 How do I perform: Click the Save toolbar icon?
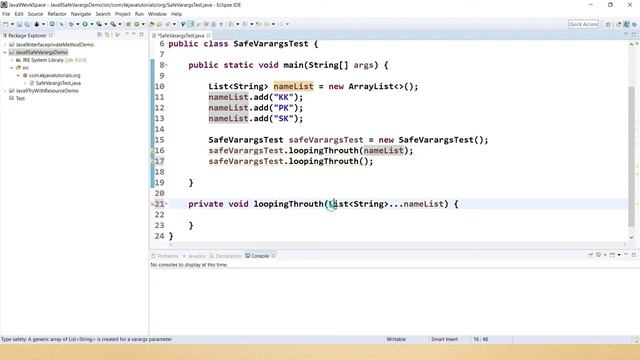coord(19,24)
